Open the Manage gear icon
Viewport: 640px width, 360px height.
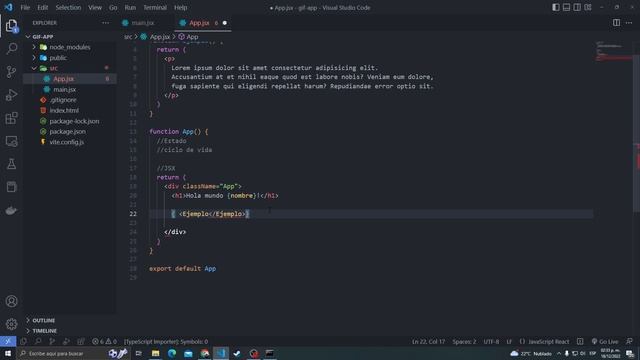[x=11, y=324]
